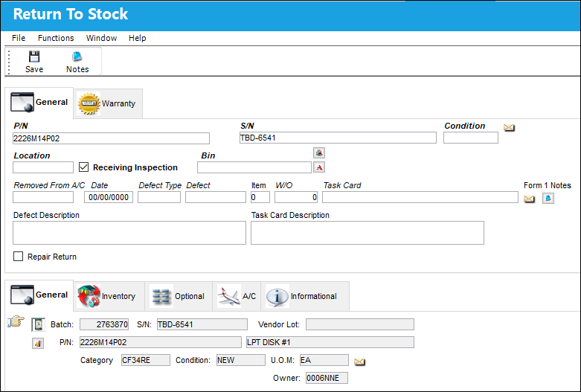
Task: Tick the Repair Return checkbox
Action: point(18,257)
